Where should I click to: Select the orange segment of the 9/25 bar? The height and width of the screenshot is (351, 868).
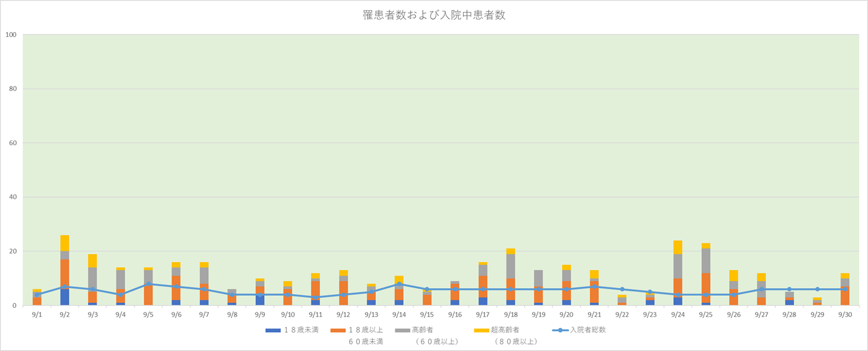point(705,288)
